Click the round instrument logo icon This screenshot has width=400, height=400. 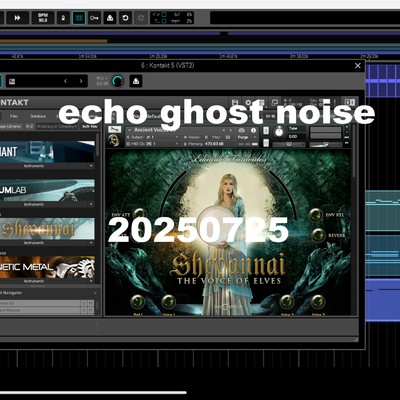click(114, 140)
